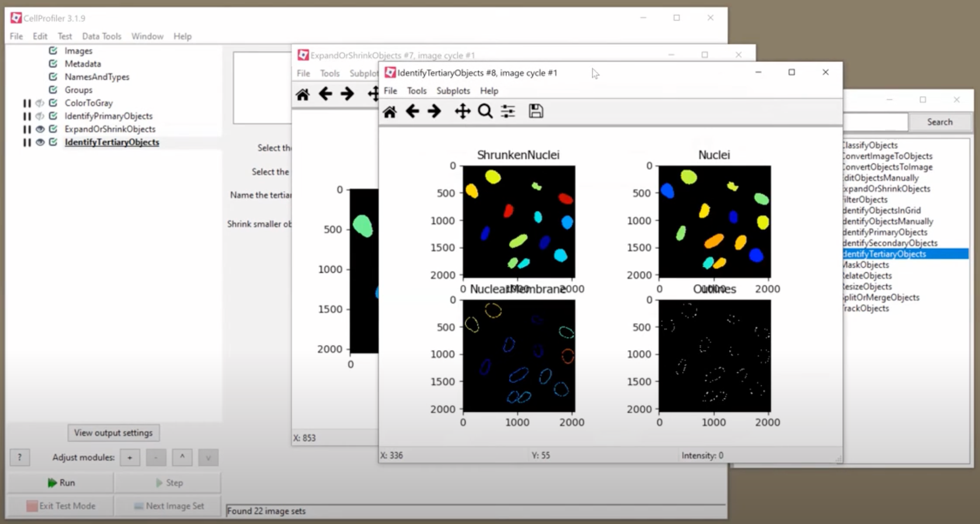Select ColorToGray module in pipeline

tap(89, 103)
